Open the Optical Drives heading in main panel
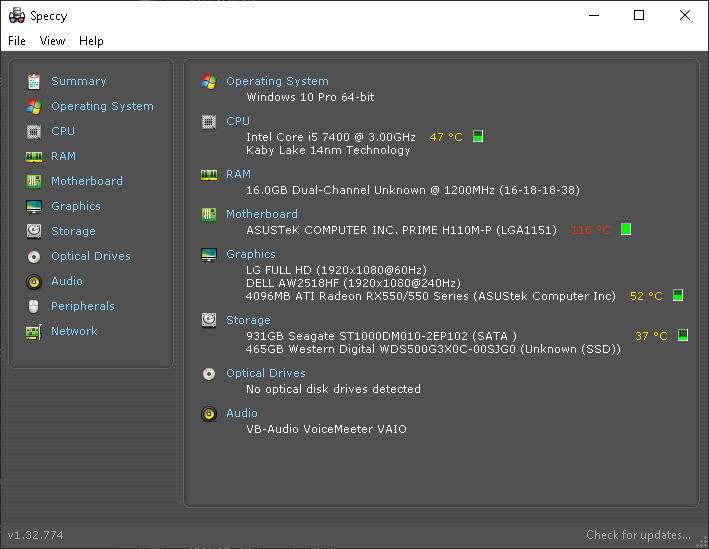The height and width of the screenshot is (549, 709). tap(266, 373)
